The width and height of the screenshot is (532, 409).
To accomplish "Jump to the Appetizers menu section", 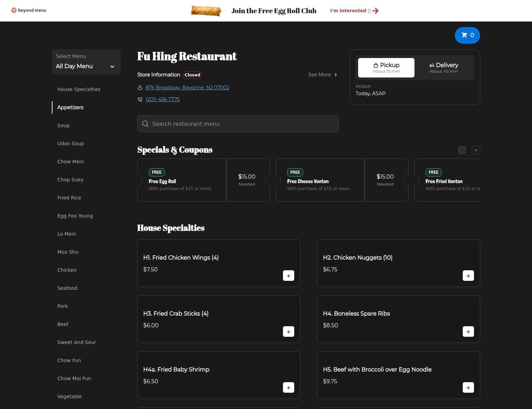I will [x=70, y=107].
